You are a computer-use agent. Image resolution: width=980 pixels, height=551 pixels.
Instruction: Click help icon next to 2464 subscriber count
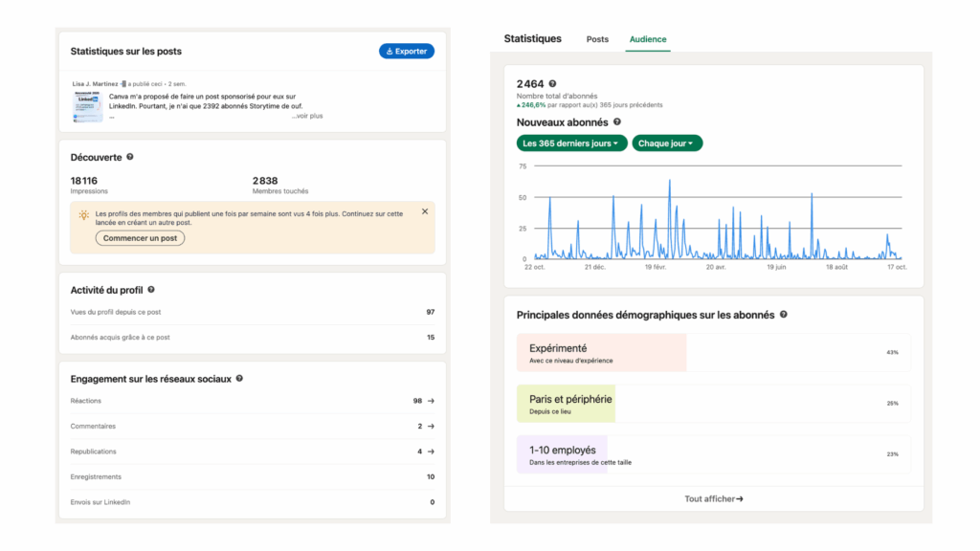[x=552, y=84]
